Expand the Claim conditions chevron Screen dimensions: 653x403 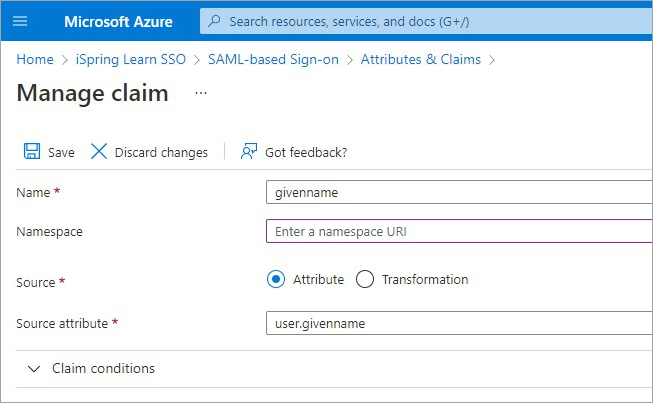tap(34, 368)
